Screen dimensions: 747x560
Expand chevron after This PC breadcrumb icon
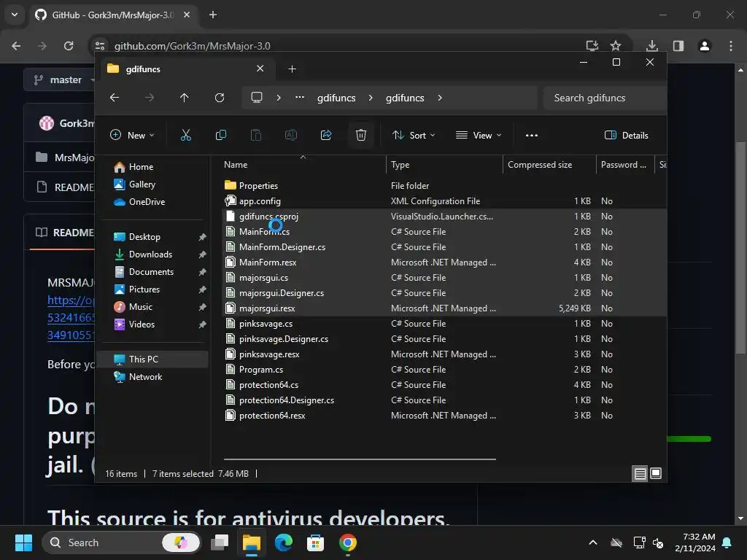click(x=279, y=98)
